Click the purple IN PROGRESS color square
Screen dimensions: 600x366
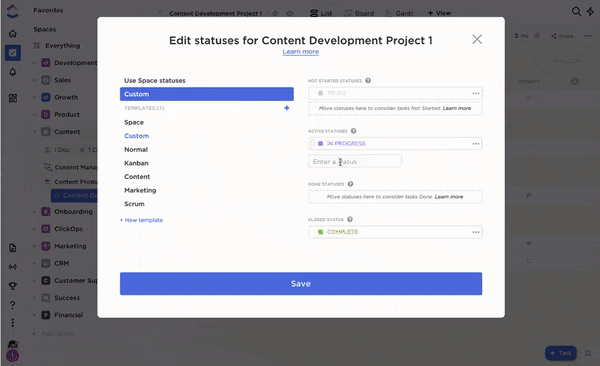[x=320, y=144]
